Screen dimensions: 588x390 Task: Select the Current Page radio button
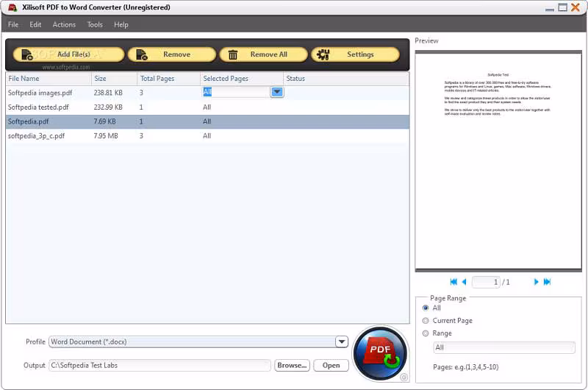point(426,321)
